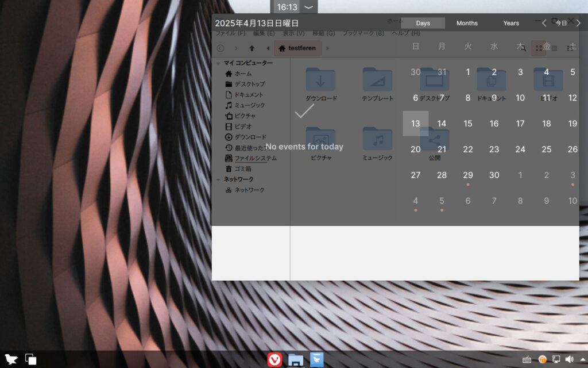
Task: Open ファイル (F) menu in file manager
Action: point(230,33)
